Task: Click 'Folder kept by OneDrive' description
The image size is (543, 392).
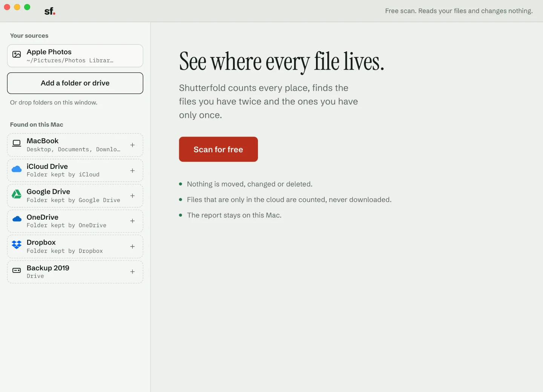Action: (66, 225)
